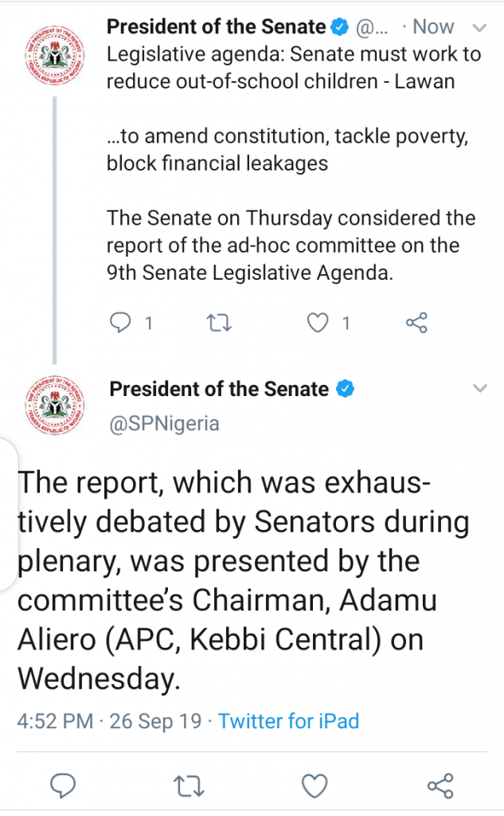Image resolution: width=504 pixels, height=816 pixels.
Task: Like the Legislative agenda tweet
Action: coord(318,323)
